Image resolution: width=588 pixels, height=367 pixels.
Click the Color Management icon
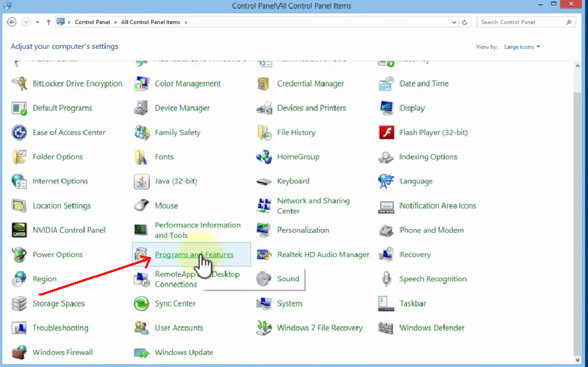coord(142,84)
